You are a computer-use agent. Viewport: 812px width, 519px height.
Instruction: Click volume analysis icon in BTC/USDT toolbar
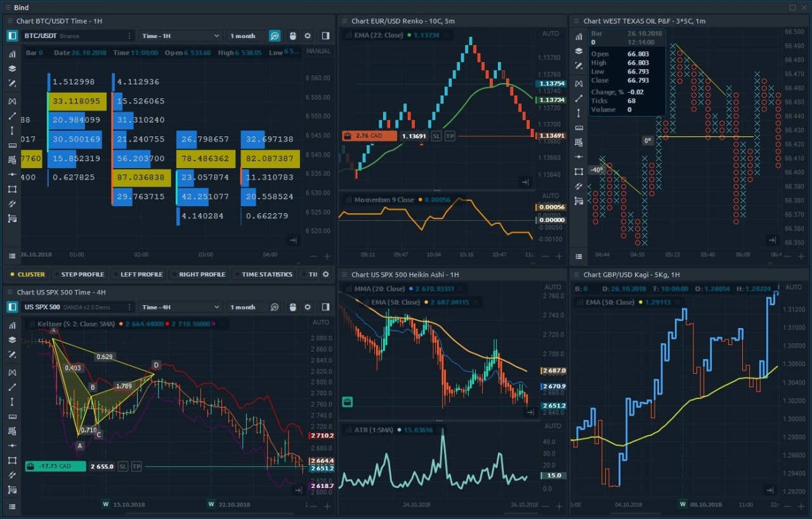[x=275, y=36]
